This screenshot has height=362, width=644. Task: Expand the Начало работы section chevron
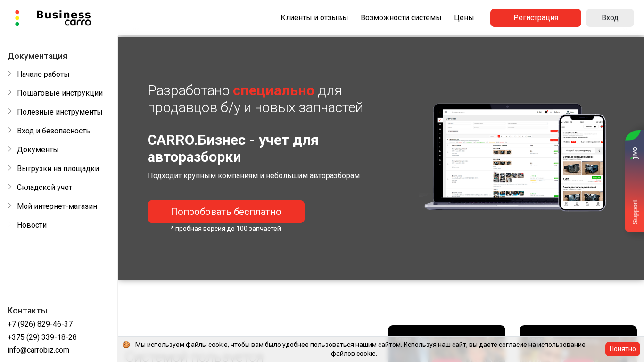tap(10, 74)
